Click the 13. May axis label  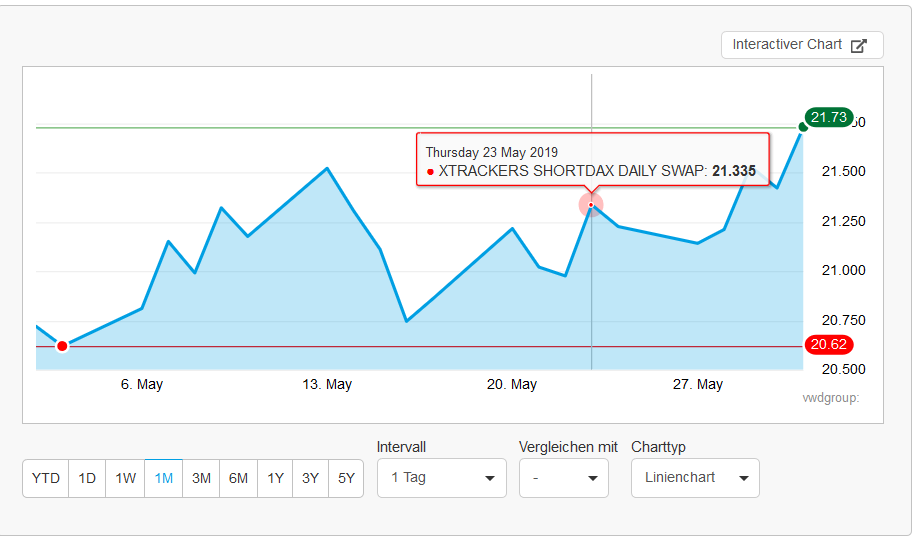pyautogui.click(x=328, y=385)
